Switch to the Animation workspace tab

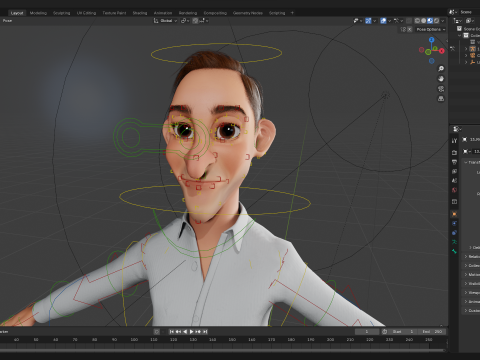163,13
